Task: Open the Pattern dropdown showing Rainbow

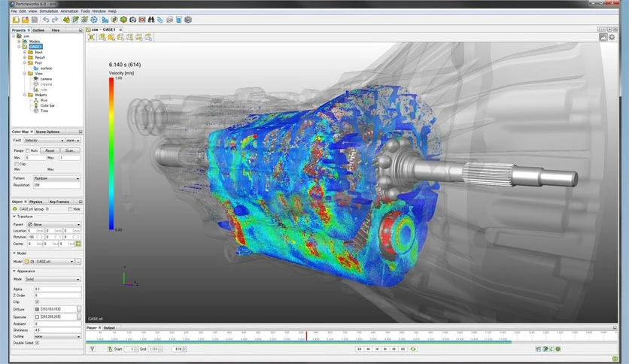Action: 54,178
